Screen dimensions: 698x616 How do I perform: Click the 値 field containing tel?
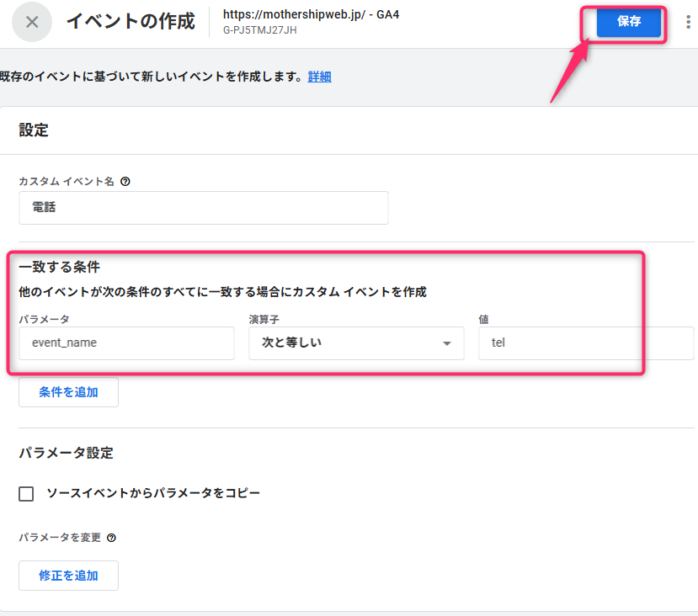click(585, 343)
